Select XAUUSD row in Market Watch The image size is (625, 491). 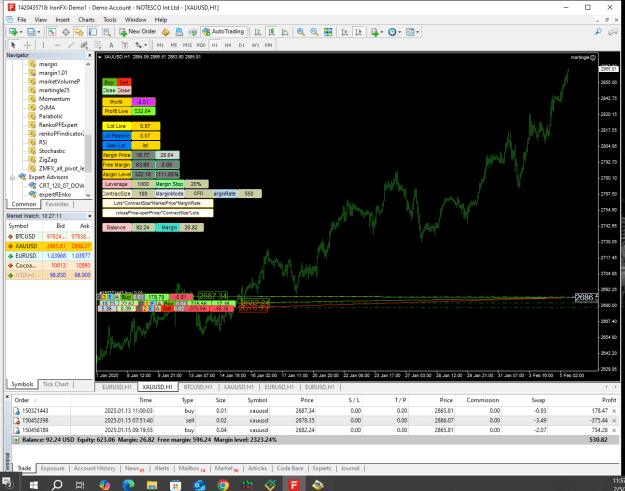pos(49,246)
